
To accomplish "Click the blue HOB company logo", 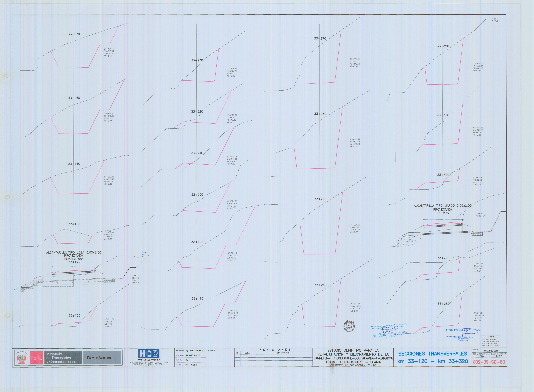I will tap(149, 354).
